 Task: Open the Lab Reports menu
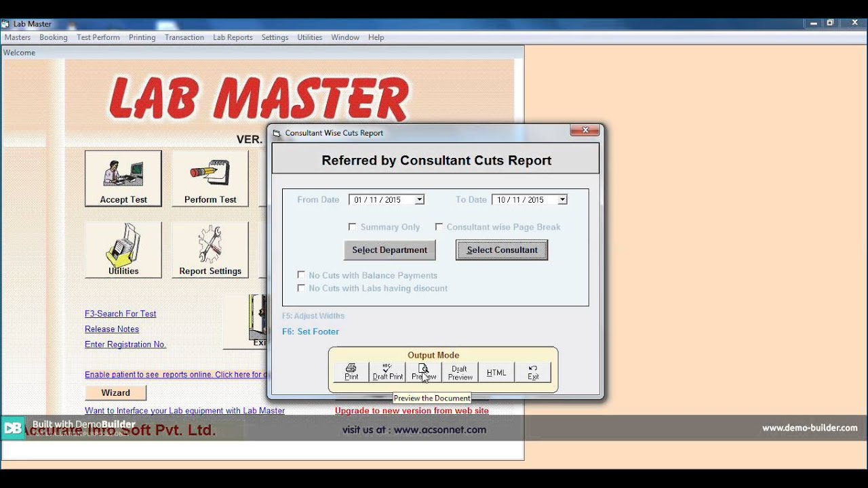click(233, 37)
